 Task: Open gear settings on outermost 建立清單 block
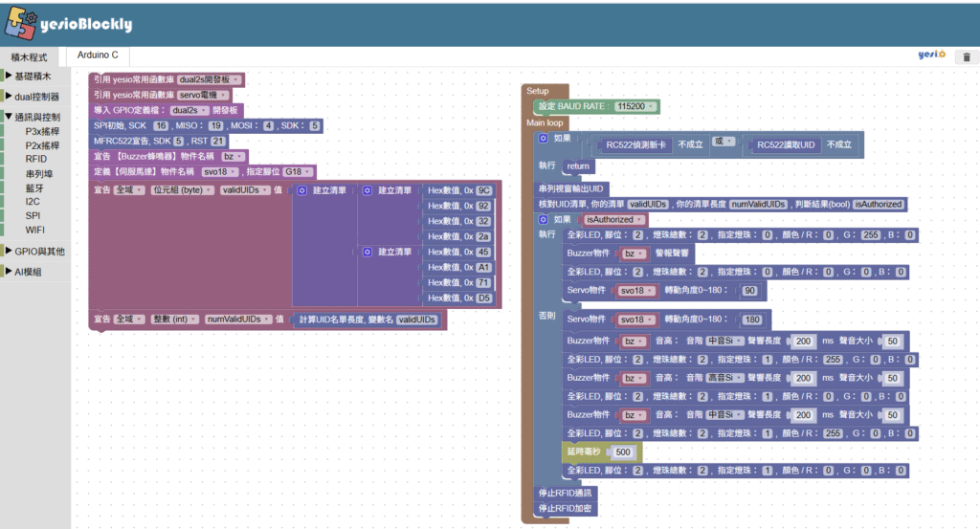[x=301, y=190]
